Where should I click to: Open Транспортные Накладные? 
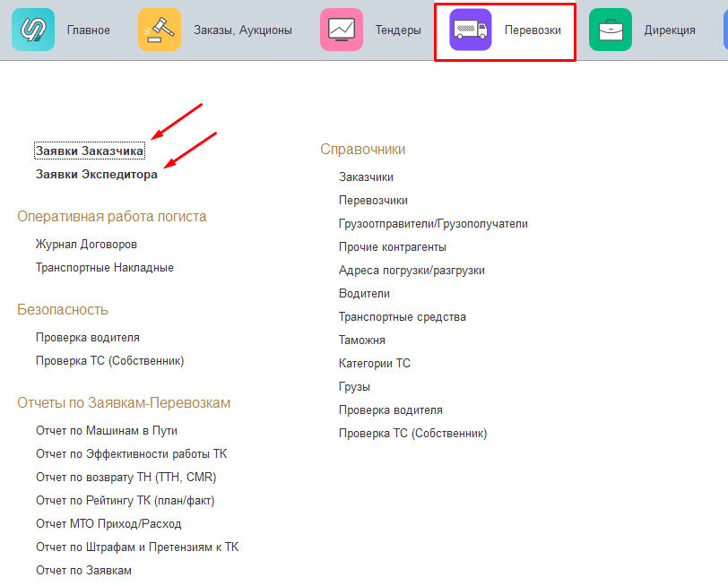105,268
